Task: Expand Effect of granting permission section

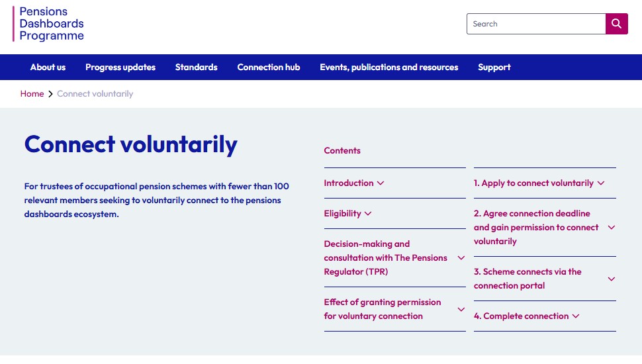Action: pyautogui.click(x=394, y=309)
